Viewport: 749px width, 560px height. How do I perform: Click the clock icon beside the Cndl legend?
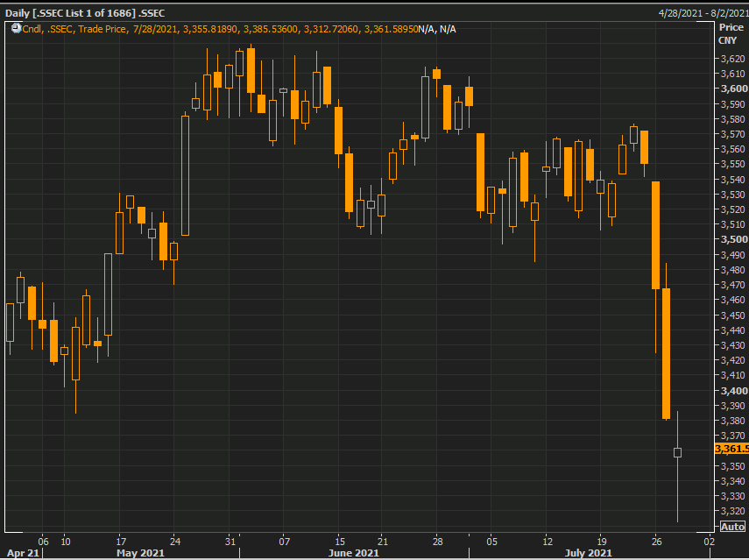pyautogui.click(x=16, y=29)
